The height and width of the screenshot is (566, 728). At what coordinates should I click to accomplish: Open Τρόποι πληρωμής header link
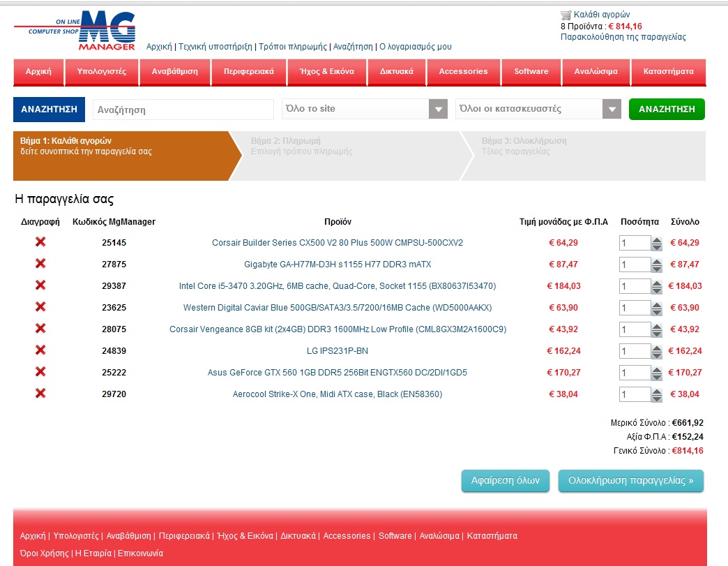click(x=292, y=47)
